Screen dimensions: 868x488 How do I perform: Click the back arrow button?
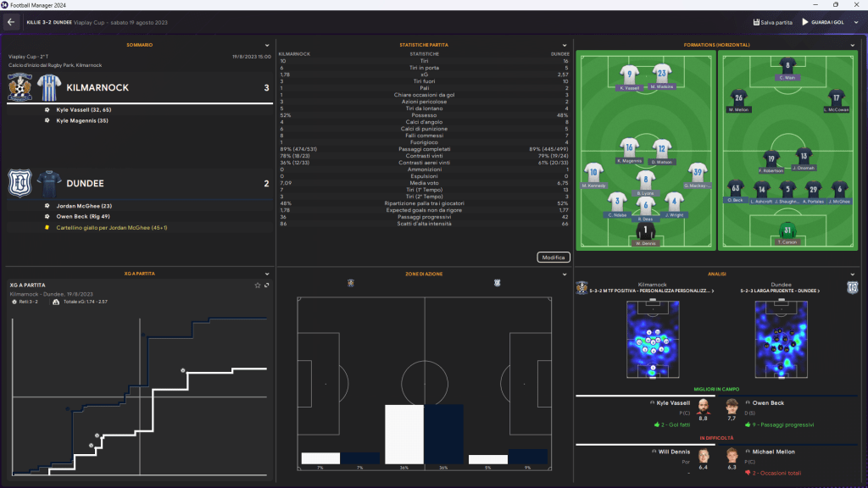click(11, 22)
